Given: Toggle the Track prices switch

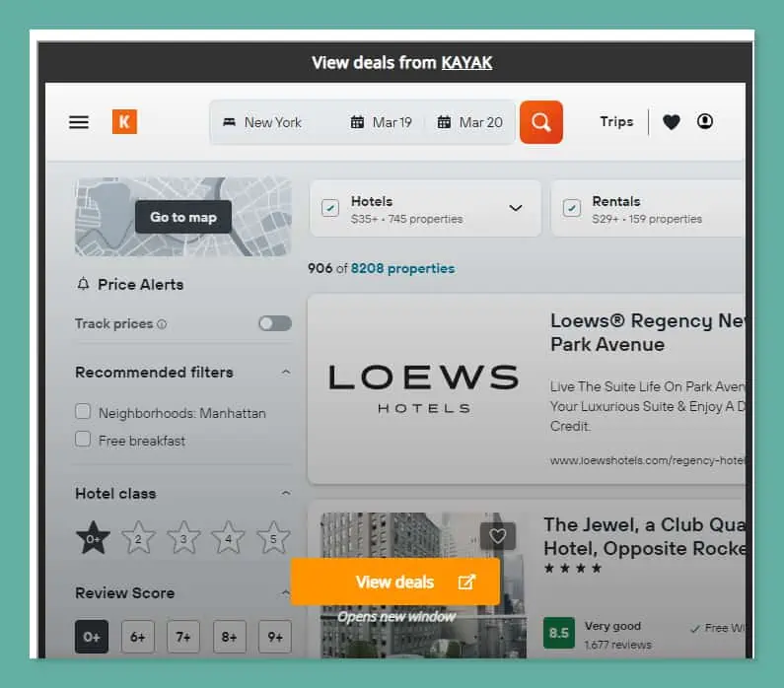Looking at the screenshot, I should coord(275,323).
